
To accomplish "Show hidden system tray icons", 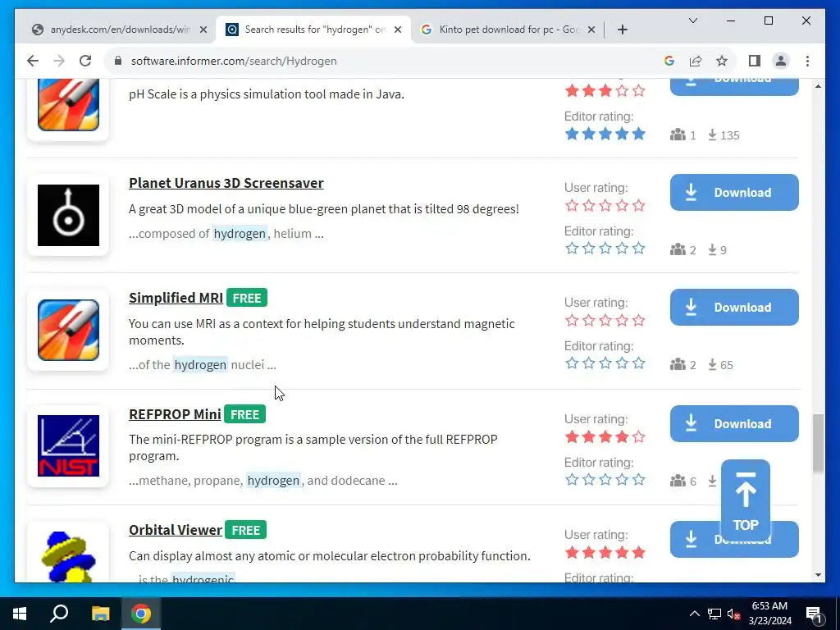I will (694, 614).
